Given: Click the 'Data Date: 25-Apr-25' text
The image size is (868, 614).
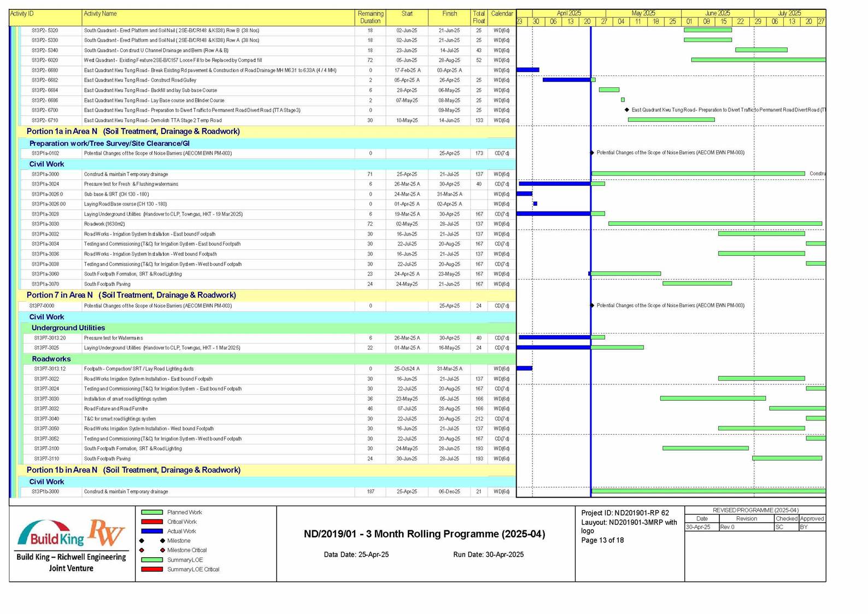Looking at the screenshot, I should [x=356, y=554].
